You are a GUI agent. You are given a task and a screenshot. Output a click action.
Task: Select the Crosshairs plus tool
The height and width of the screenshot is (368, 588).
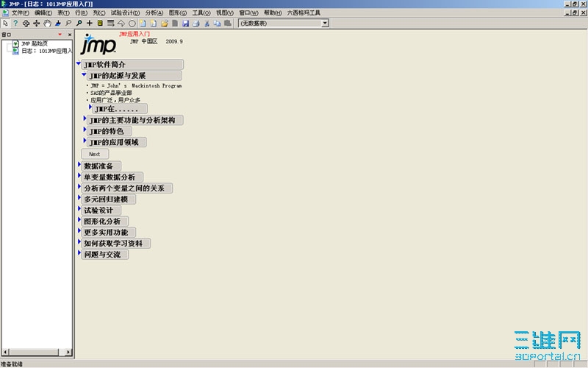click(89, 24)
